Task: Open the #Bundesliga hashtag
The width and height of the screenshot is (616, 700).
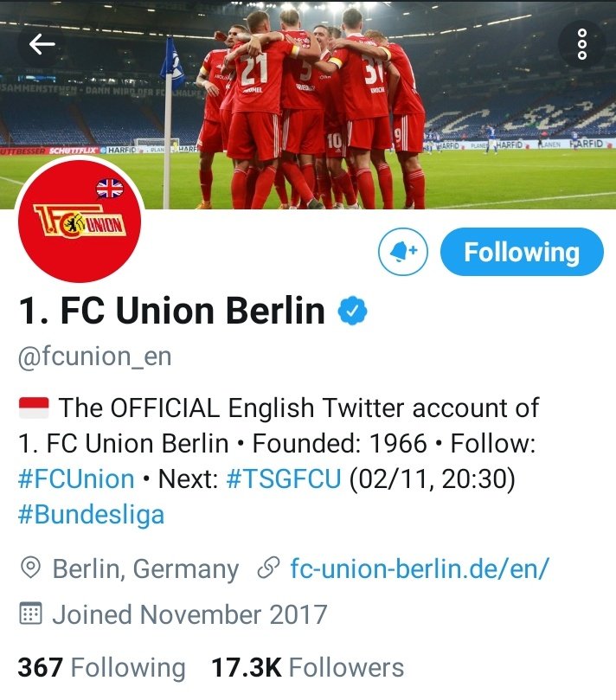Action: coord(92,515)
